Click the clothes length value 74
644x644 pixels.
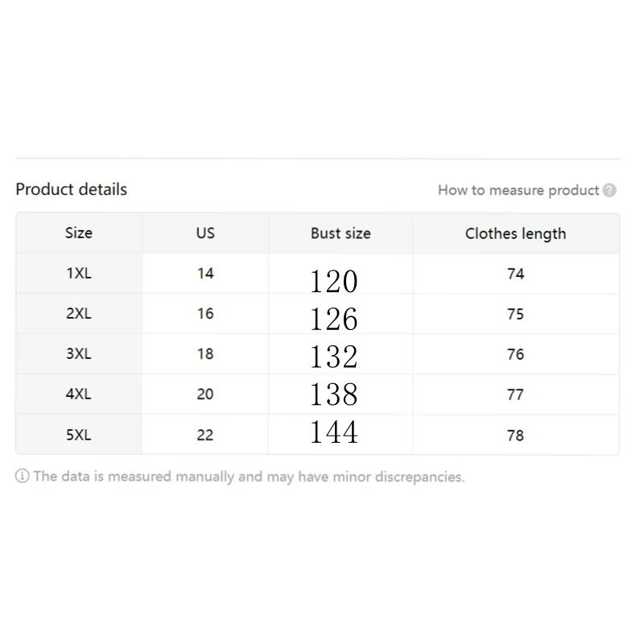[515, 274]
